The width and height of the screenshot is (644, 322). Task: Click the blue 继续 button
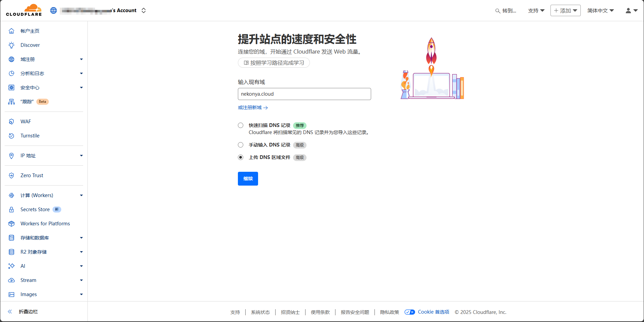coord(248,179)
